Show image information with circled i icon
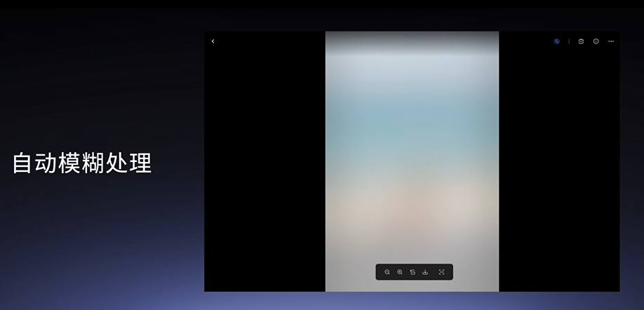Viewport: 644px width, 310px height. [596, 41]
